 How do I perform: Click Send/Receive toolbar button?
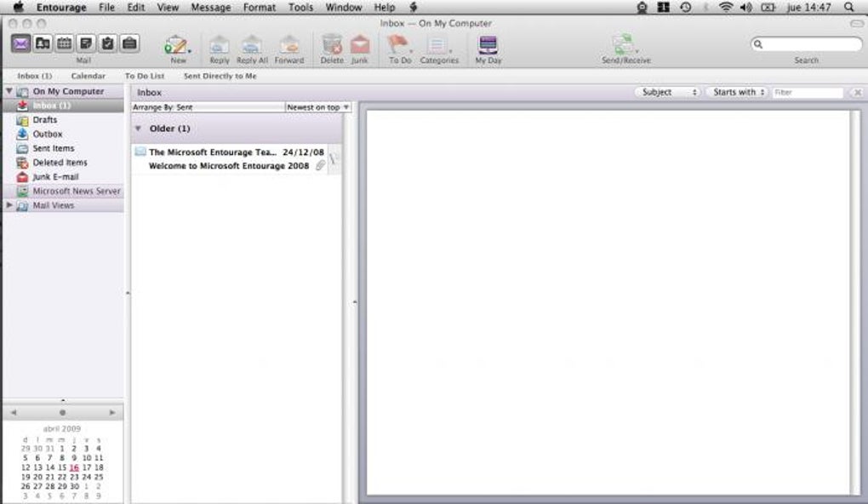point(626,49)
